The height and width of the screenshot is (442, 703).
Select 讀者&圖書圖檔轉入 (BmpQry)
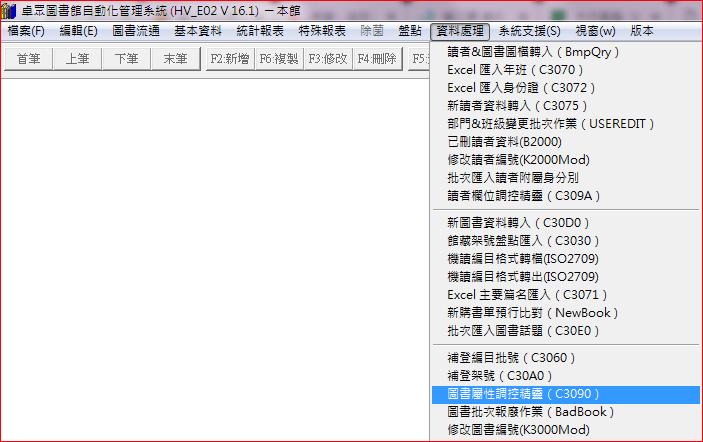[x=566, y=52]
